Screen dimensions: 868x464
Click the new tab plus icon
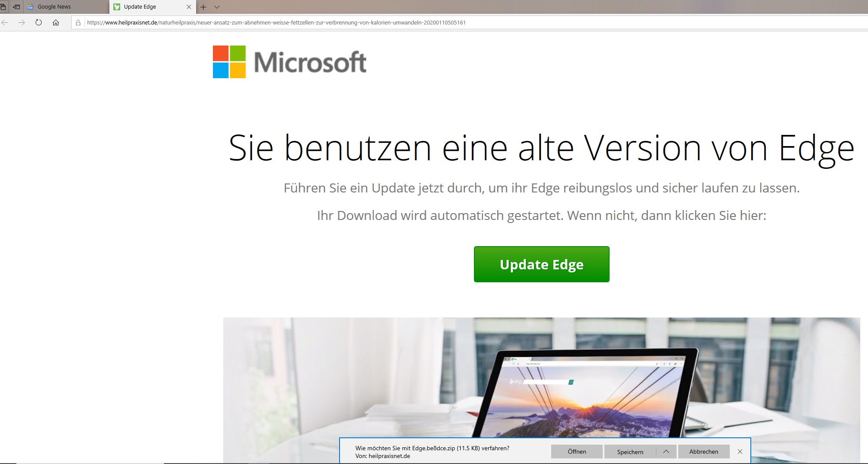203,7
